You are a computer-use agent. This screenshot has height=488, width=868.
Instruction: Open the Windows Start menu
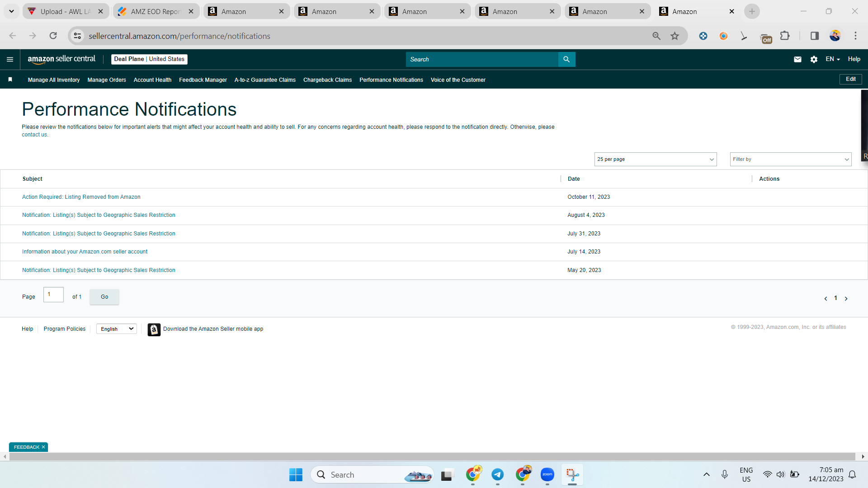(x=296, y=475)
